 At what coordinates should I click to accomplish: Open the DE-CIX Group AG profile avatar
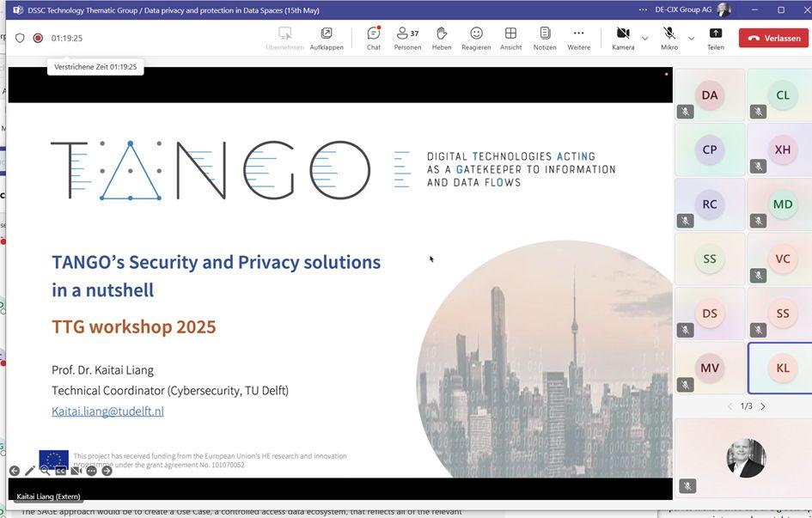tap(723, 9)
